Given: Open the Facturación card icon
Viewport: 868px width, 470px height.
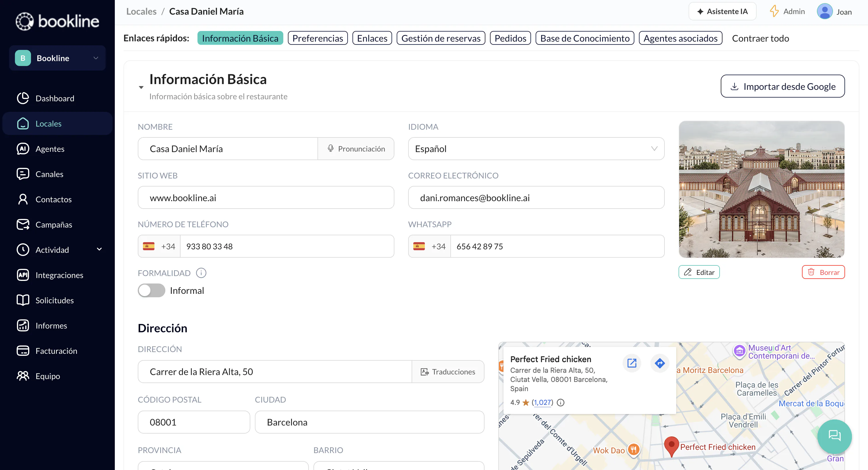Looking at the screenshot, I should click(x=23, y=351).
